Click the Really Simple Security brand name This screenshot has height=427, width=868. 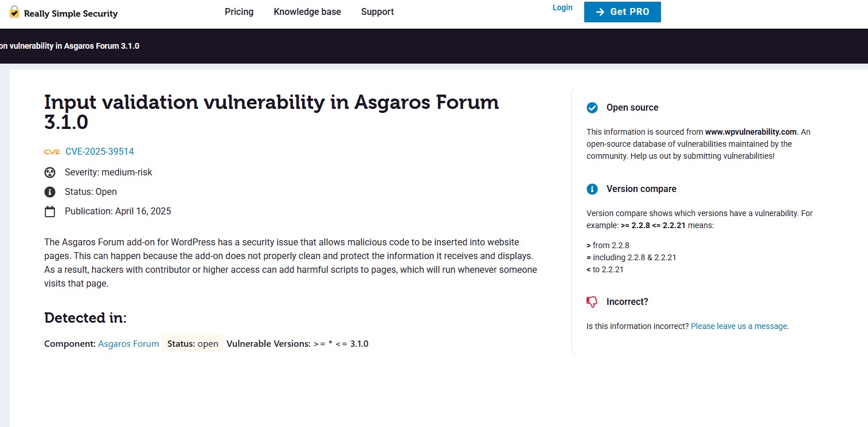coord(71,14)
